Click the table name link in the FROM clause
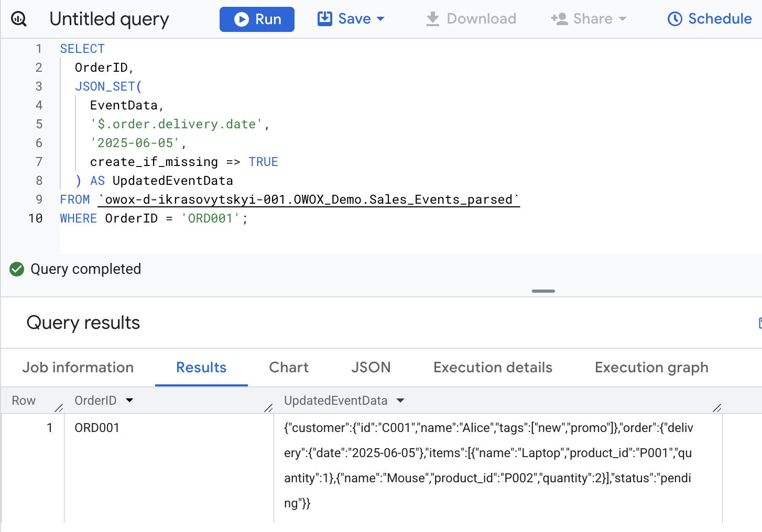Image resolution: width=762 pixels, height=532 pixels. 309,199
